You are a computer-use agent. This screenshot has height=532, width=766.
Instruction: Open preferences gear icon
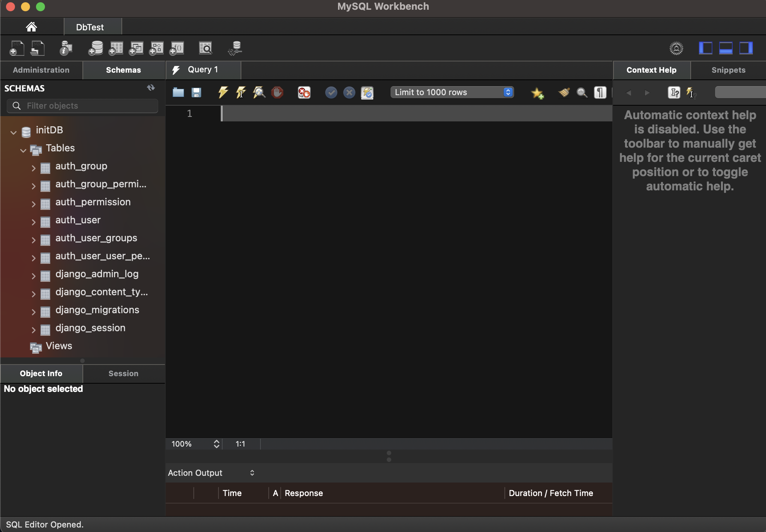coord(676,48)
